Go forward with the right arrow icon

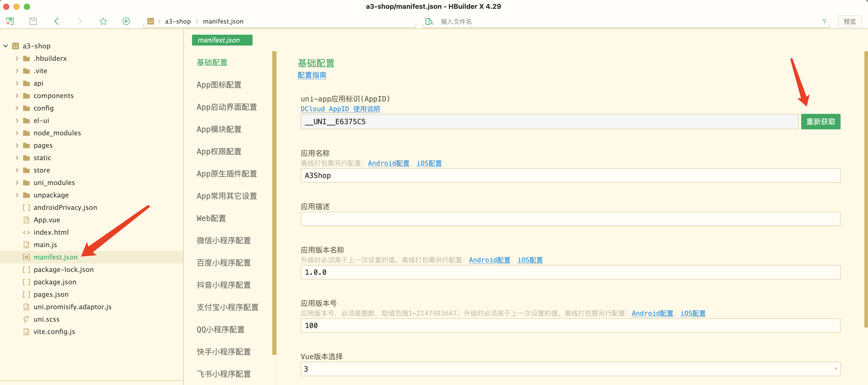(79, 21)
